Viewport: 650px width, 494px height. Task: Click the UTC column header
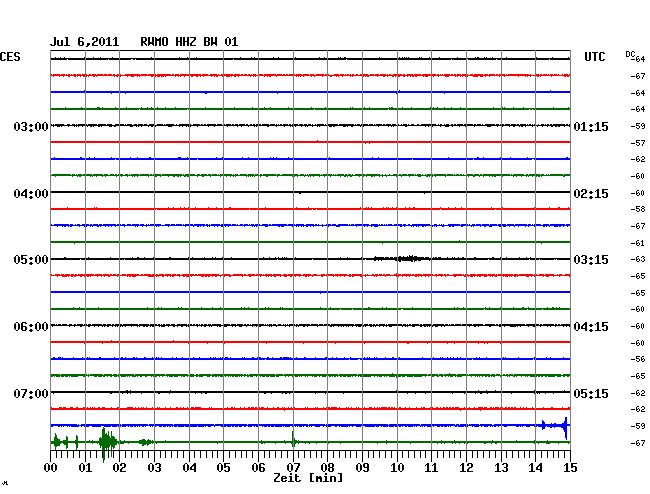[595, 57]
